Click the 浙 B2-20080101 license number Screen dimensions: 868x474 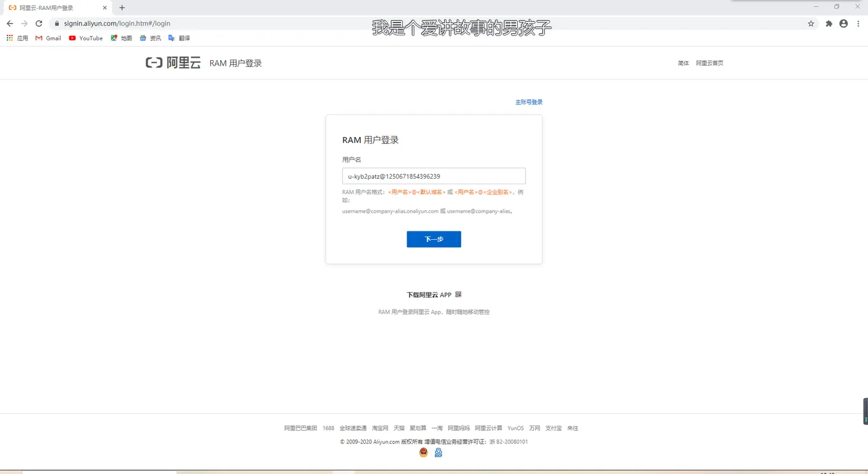pyautogui.click(x=508, y=442)
